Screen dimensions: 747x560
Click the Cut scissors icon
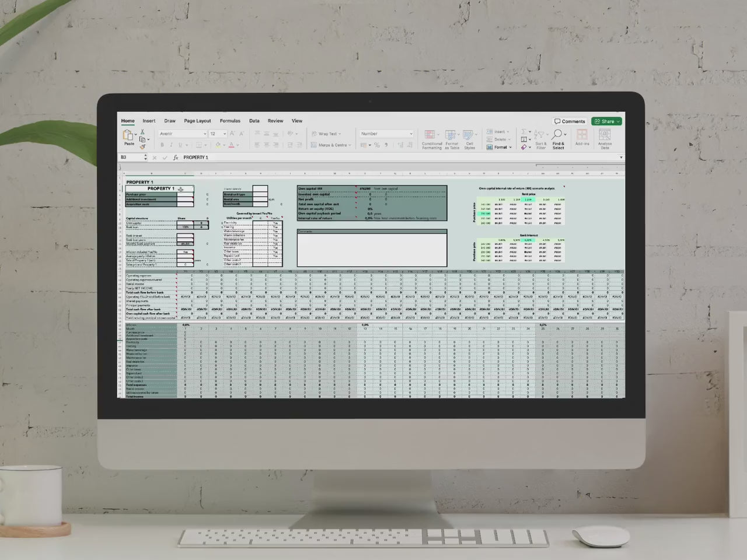(x=142, y=132)
